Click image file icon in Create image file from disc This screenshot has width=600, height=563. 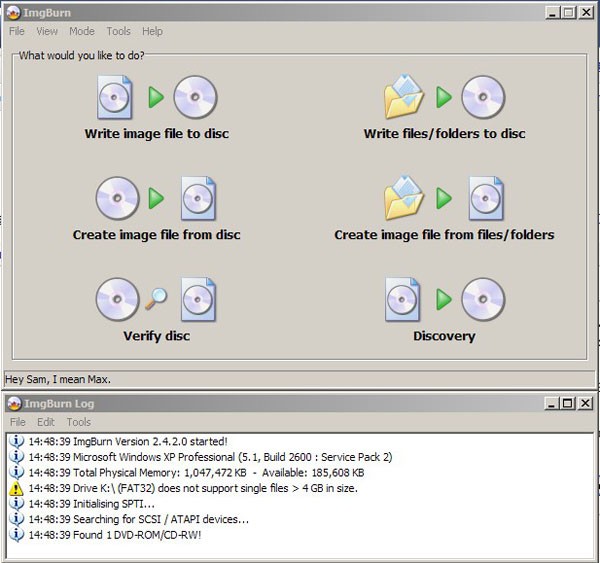tap(198, 198)
